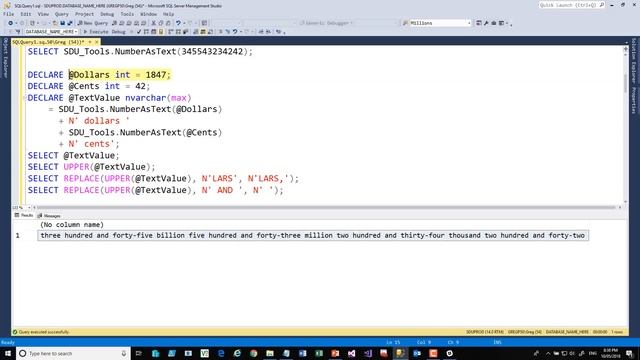Image resolution: width=640 pixels, height=360 pixels.
Task: Click the Cortana microphone icon
Action: pyautogui.click(x=124, y=353)
